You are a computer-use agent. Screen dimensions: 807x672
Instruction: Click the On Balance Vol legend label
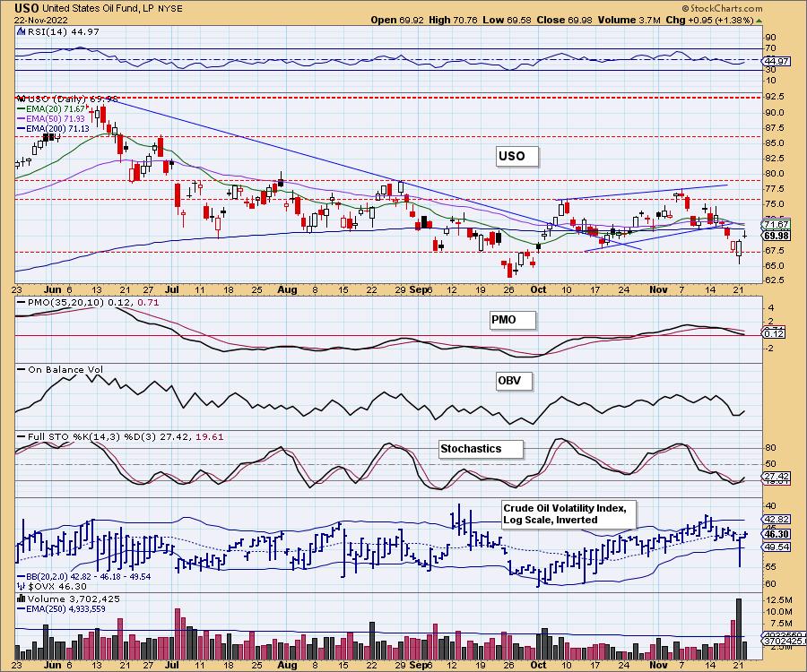(x=60, y=370)
